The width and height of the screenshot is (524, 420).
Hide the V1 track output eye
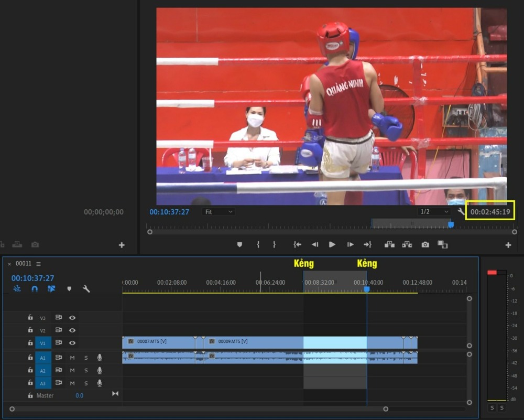click(x=72, y=343)
